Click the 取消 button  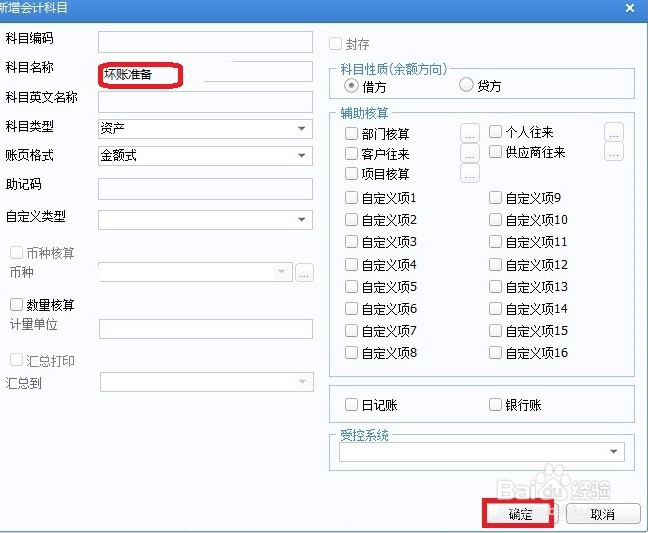pos(603,514)
